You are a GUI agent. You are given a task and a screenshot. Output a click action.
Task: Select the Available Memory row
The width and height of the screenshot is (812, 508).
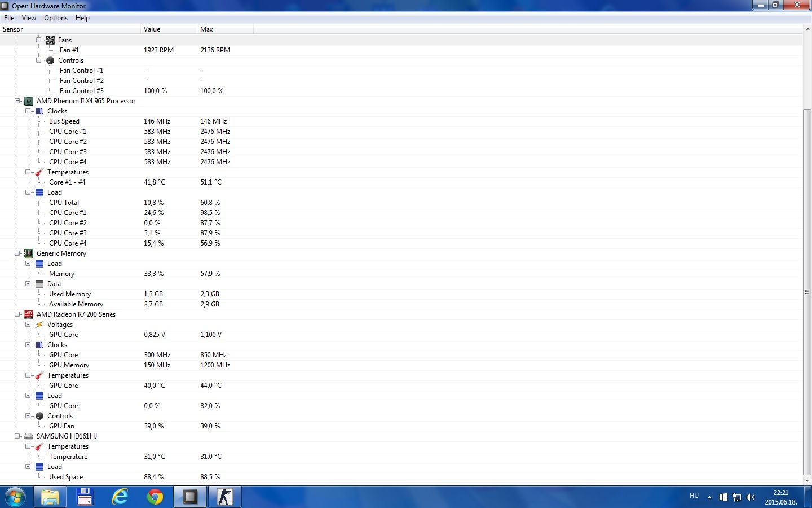point(401,304)
